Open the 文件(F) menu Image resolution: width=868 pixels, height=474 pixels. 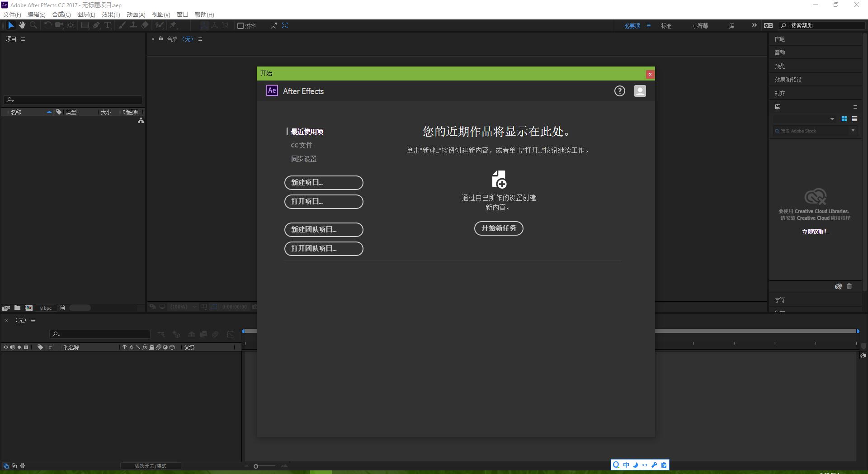(x=12, y=14)
